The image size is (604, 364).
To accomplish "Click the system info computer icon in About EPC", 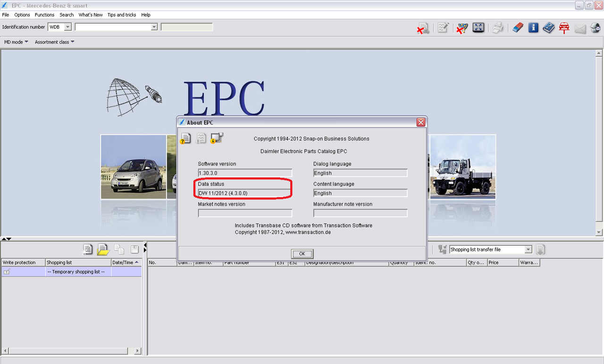I will coord(217,138).
